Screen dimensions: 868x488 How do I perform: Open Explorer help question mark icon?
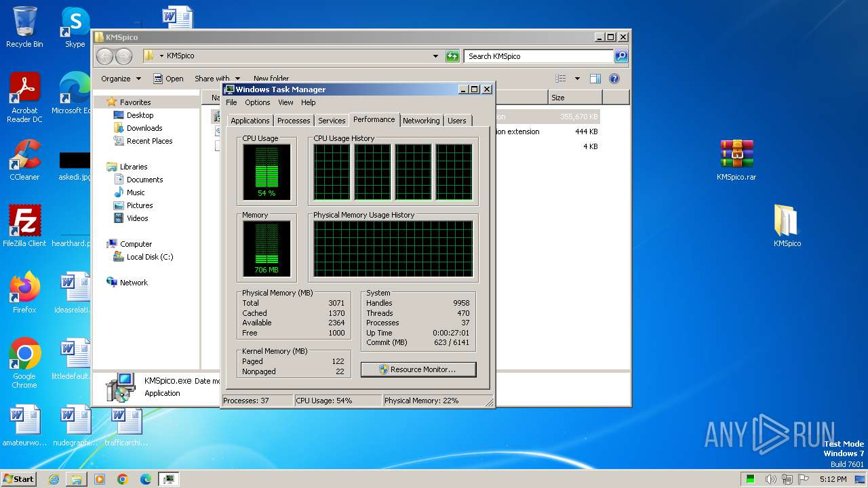[x=614, y=79]
